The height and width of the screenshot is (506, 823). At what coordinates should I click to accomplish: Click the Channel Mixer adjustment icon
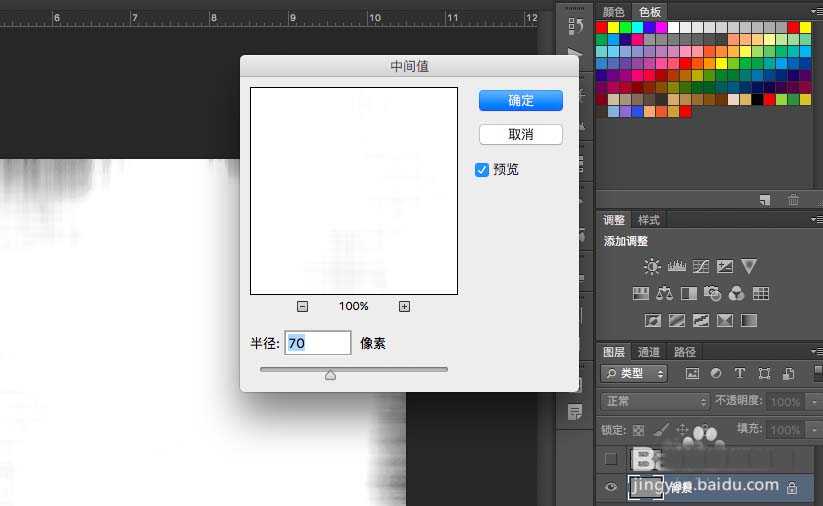coord(737,294)
